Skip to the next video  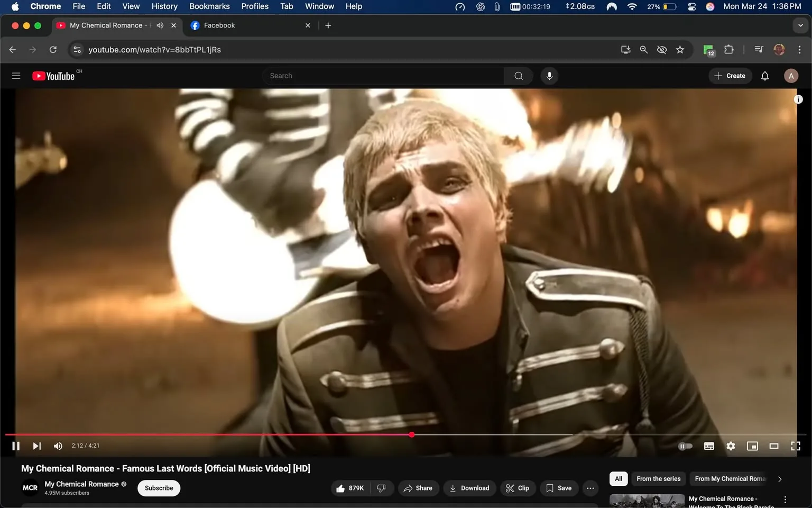coord(36,446)
